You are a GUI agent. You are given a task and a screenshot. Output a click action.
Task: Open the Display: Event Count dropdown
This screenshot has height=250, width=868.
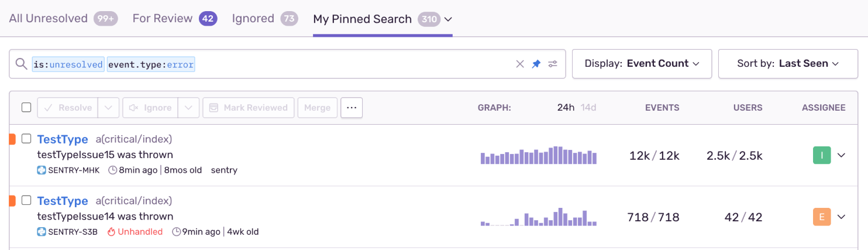(x=642, y=64)
